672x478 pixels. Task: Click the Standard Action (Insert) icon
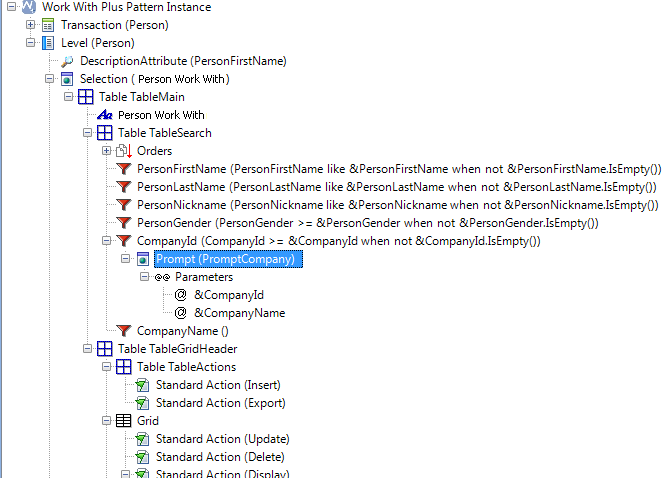click(143, 385)
